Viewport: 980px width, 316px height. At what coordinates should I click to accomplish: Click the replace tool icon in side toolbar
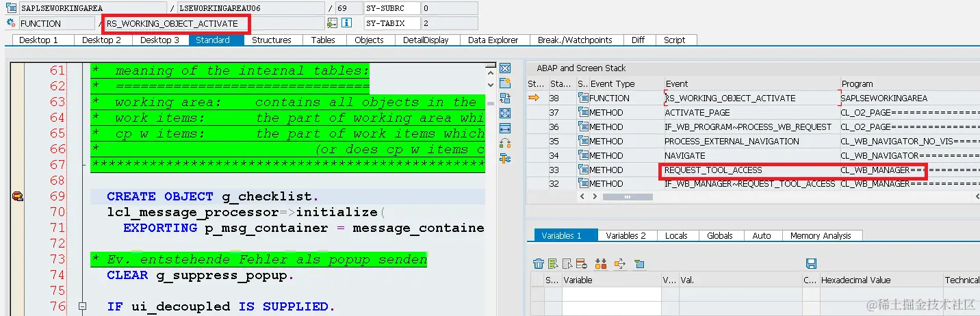coord(506,98)
